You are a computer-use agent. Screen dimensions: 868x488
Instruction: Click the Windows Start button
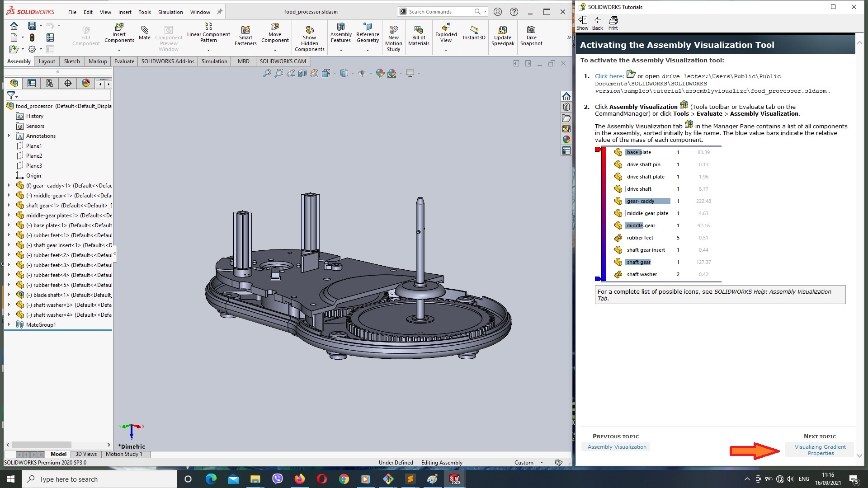point(11,479)
